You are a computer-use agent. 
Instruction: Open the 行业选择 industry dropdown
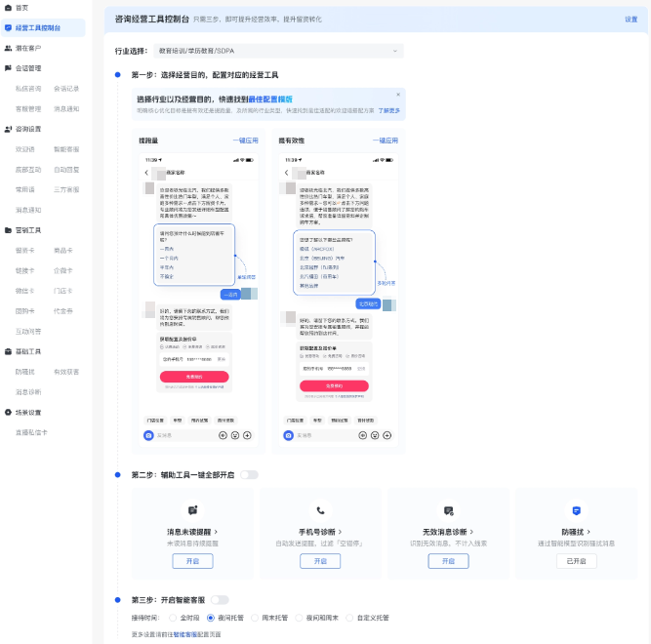(277, 51)
